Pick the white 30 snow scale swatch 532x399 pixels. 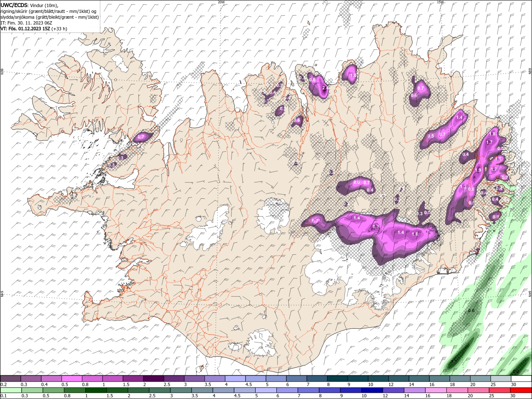point(521,379)
